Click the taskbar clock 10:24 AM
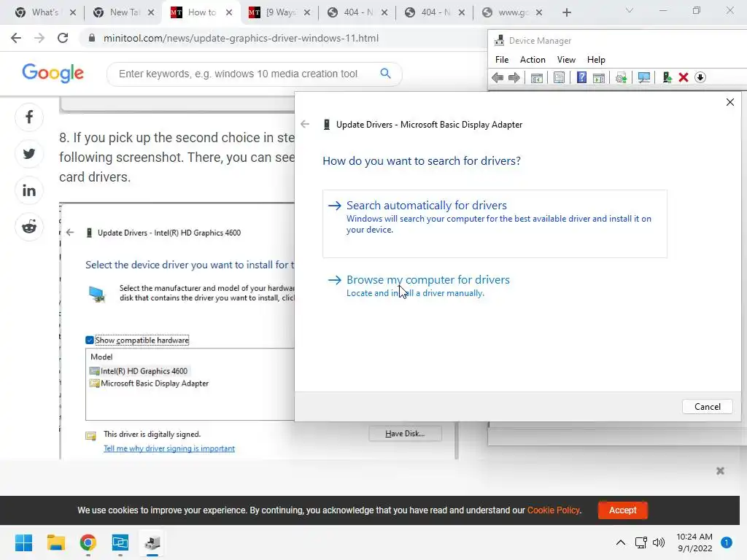This screenshot has width=747, height=560. click(x=694, y=537)
